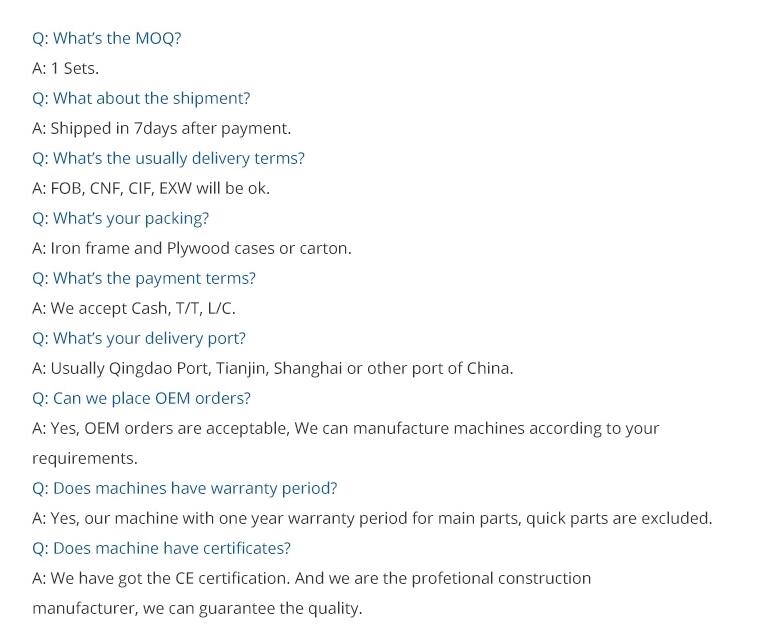The image size is (761, 637).
Task: Click the Qingdao Port, Tianjin, Shanghai answer
Action: click(272, 368)
